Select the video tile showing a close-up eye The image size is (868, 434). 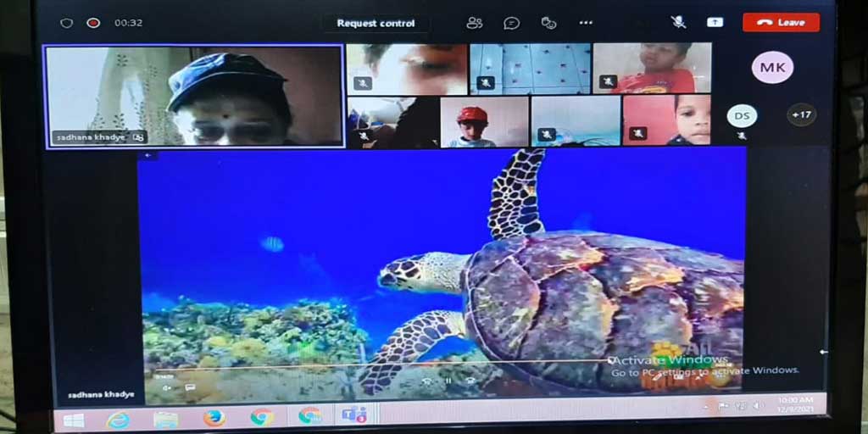(407, 70)
